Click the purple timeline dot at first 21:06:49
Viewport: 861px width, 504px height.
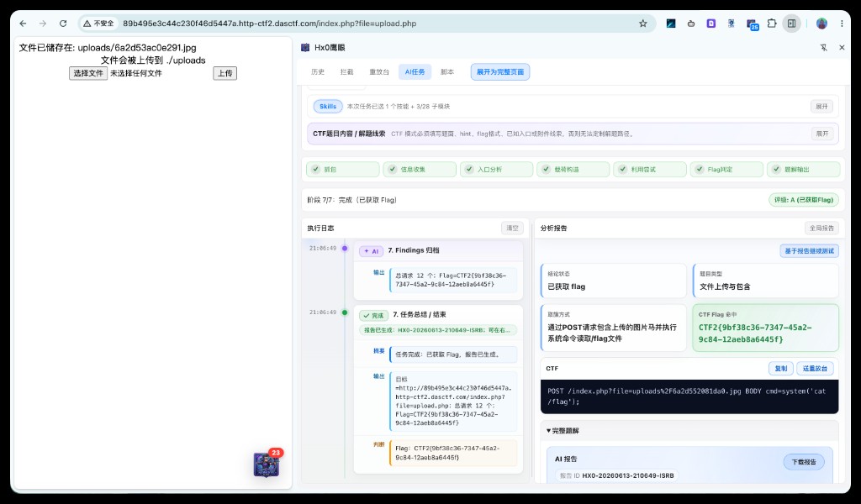(345, 249)
